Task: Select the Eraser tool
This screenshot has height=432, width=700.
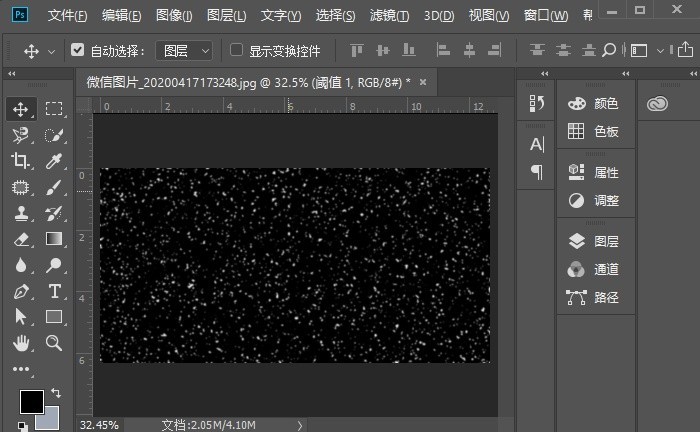Action: [21, 240]
